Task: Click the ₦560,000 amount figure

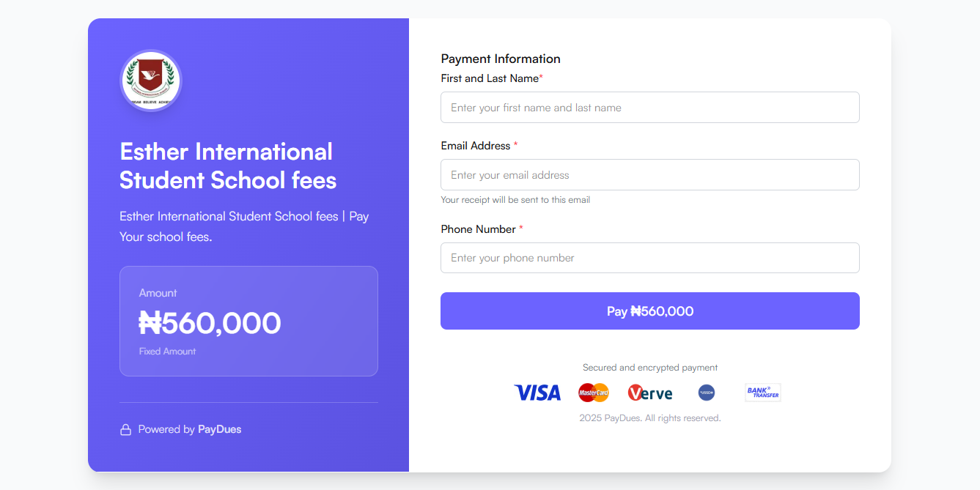Action: (210, 323)
